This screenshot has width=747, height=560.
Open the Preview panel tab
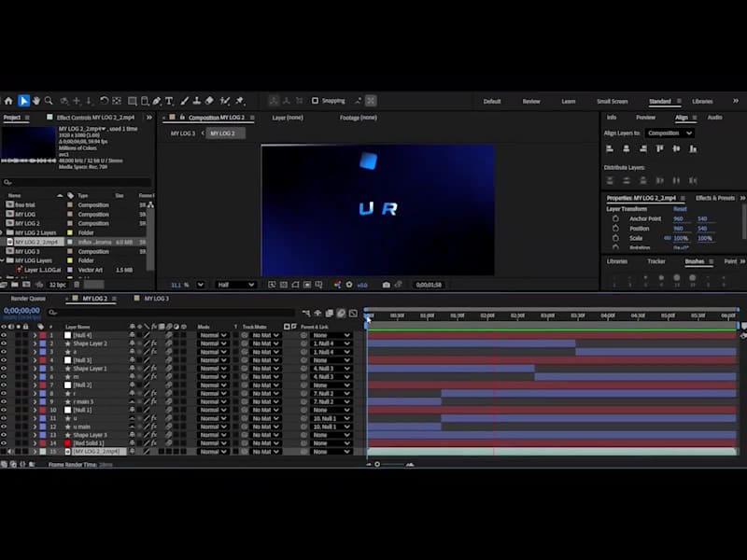point(645,118)
